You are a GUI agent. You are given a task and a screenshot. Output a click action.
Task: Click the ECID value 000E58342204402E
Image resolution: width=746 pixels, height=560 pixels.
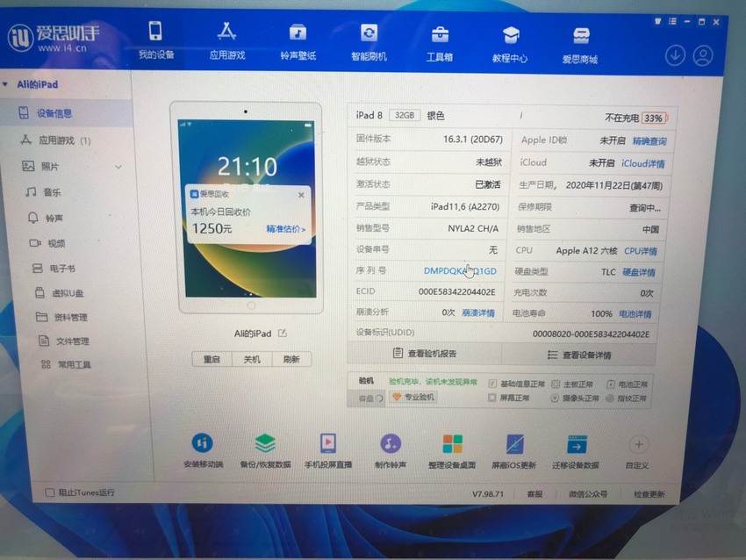(456, 291)
